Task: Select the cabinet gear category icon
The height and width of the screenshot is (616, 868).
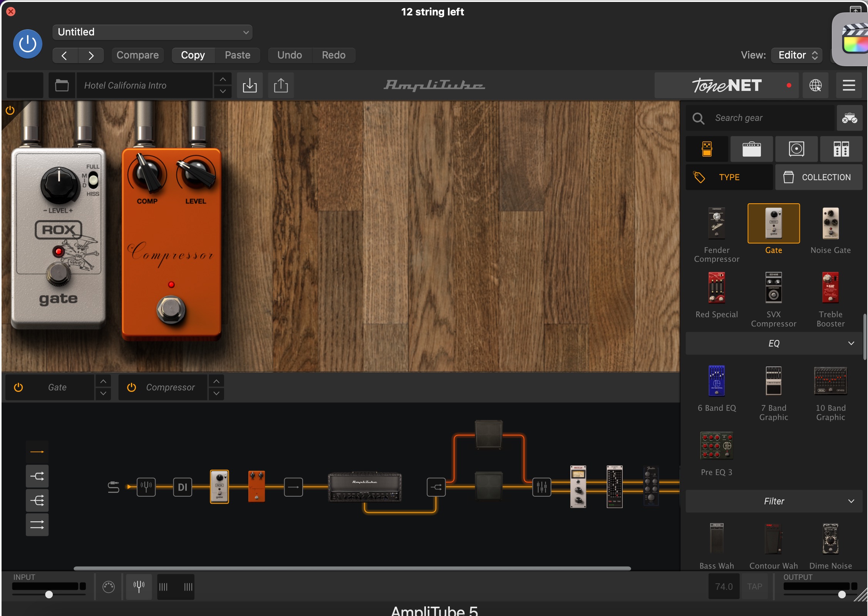Action: [796, 149]
